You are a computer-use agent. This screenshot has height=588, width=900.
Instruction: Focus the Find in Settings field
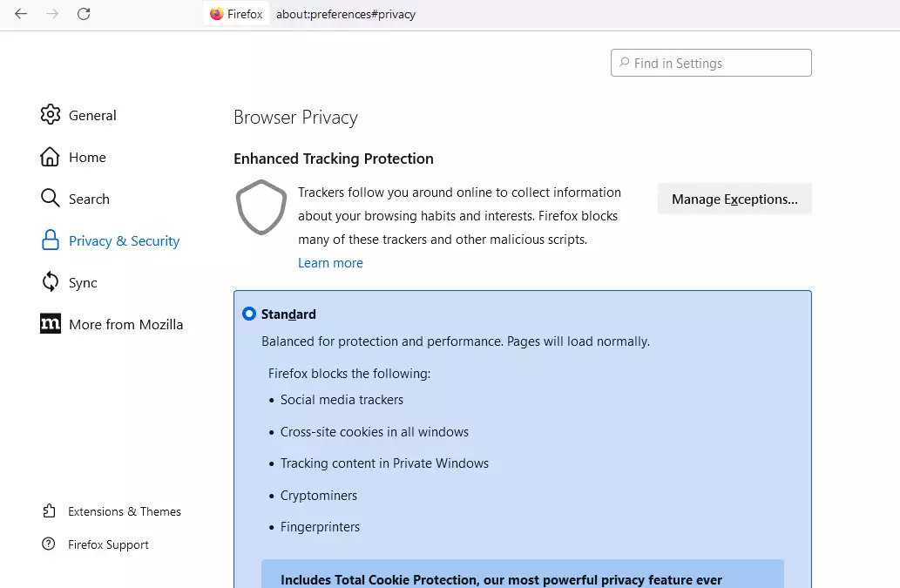(x=711, y=63)
